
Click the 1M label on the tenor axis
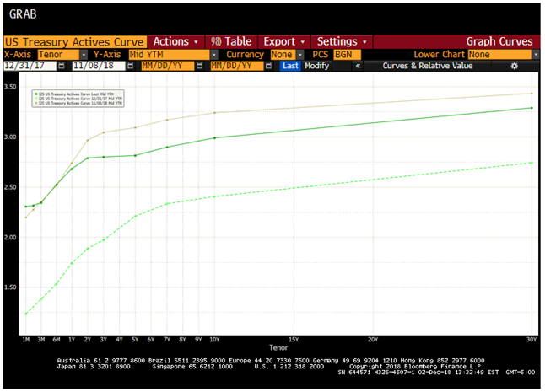pyautogui.click(x=26, y=340)
